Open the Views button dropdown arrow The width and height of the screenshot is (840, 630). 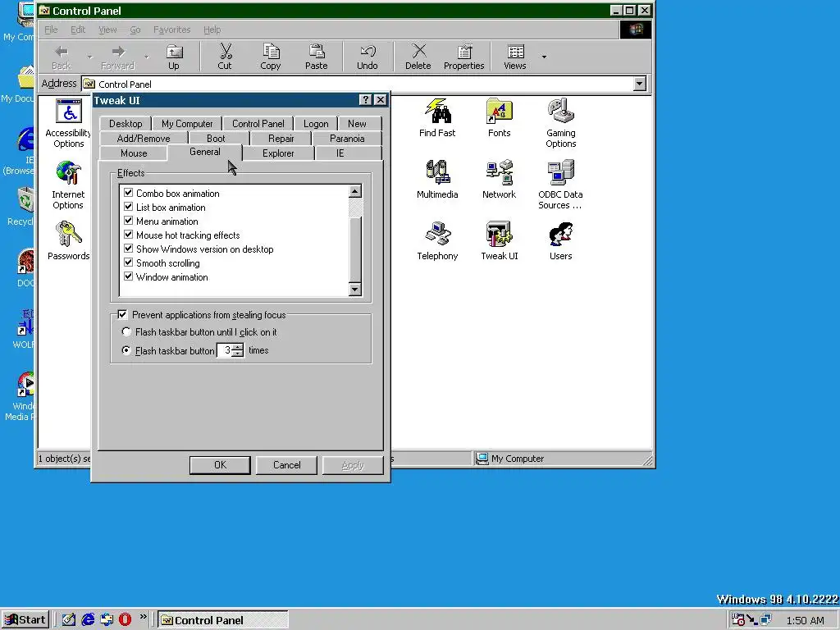pos(545,57)
